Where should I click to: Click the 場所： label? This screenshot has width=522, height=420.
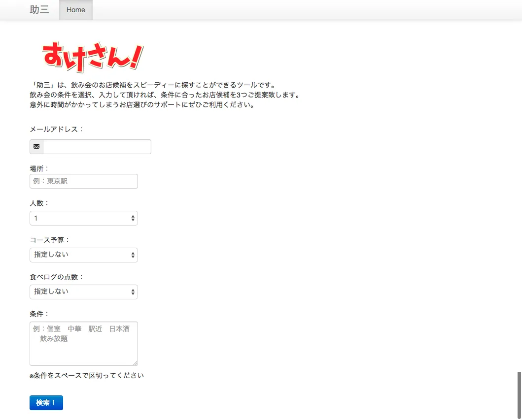point(39,168)
